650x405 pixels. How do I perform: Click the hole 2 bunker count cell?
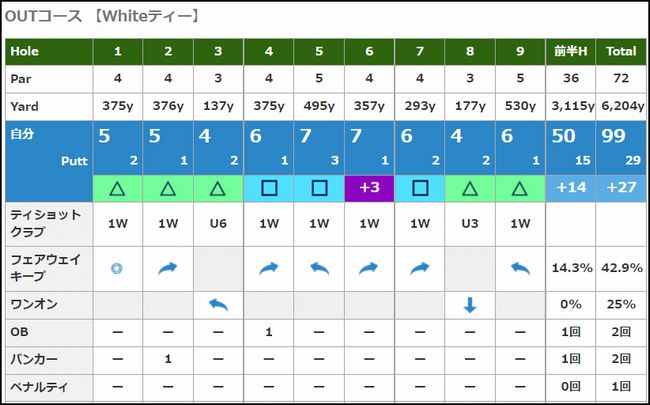tap(168, 358)
